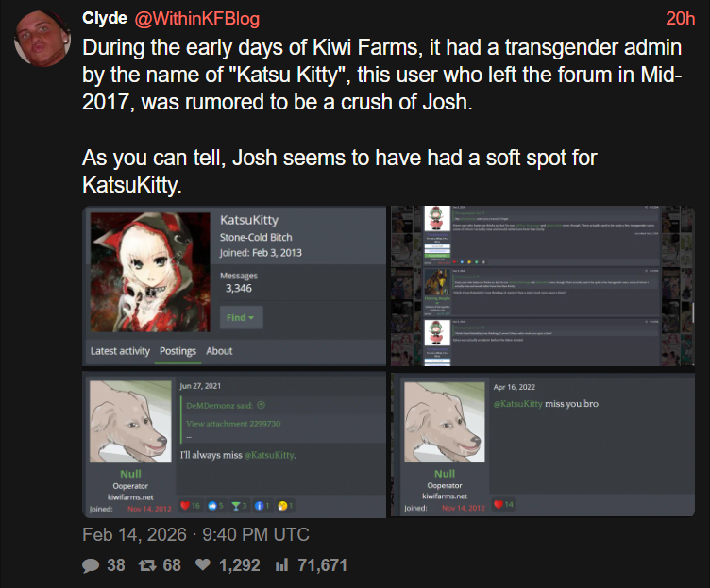The height and width of the screenshot is (588, 710).
Task: Open the views bar chart icon
Action: pyautogui.click(x=281, y=565)
